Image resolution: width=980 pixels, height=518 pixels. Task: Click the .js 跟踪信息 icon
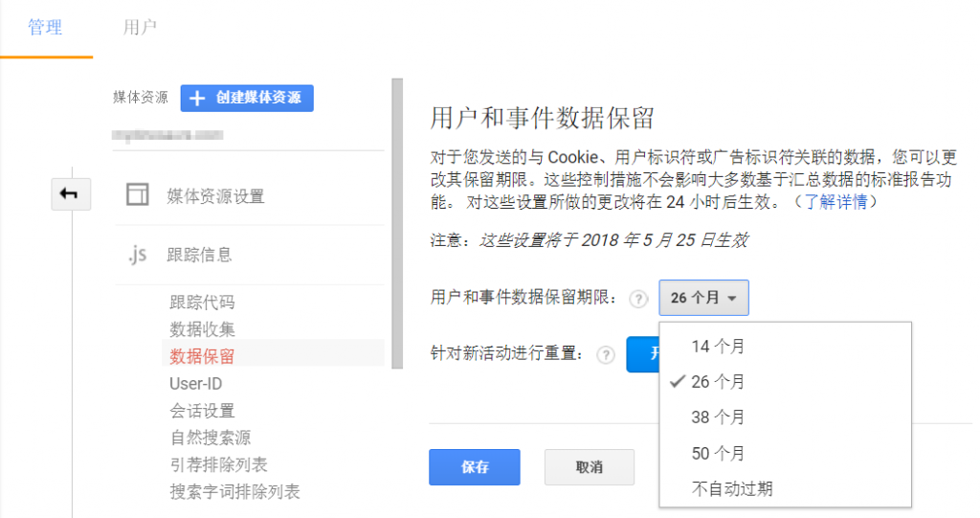point(137,255)
